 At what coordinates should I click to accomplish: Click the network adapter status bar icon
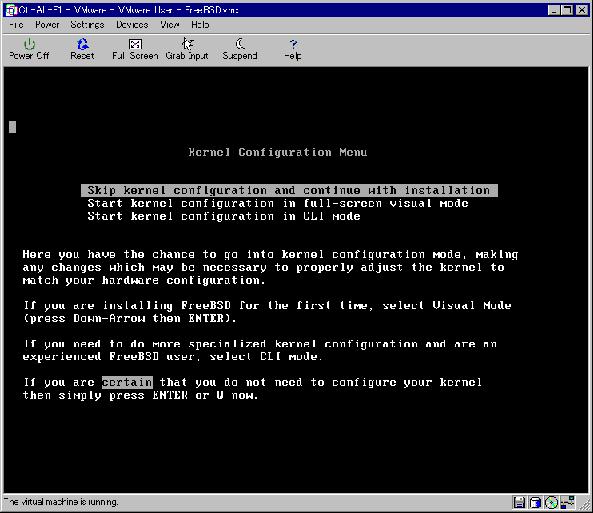click(x=567, y=502)
